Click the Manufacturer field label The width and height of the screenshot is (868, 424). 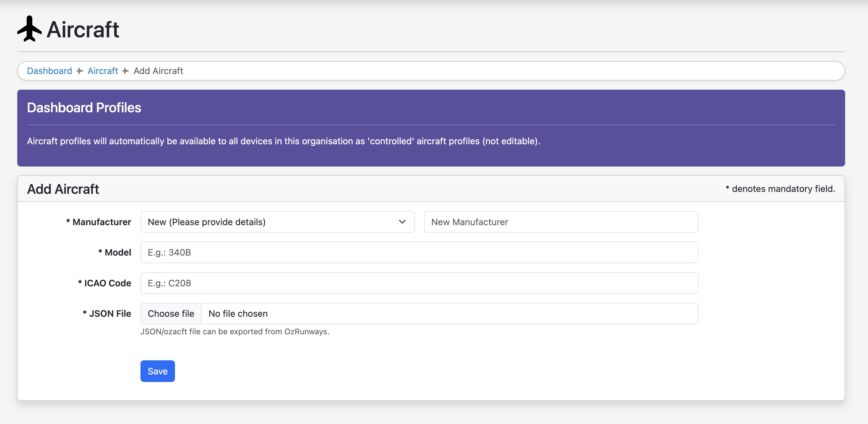click(98, 222)
